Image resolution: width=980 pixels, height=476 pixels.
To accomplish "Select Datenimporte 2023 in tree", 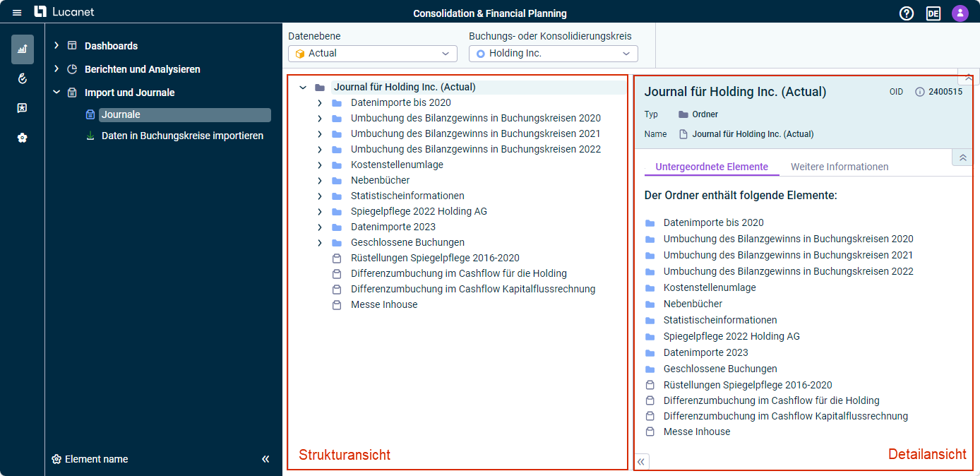I will point(393,227).
